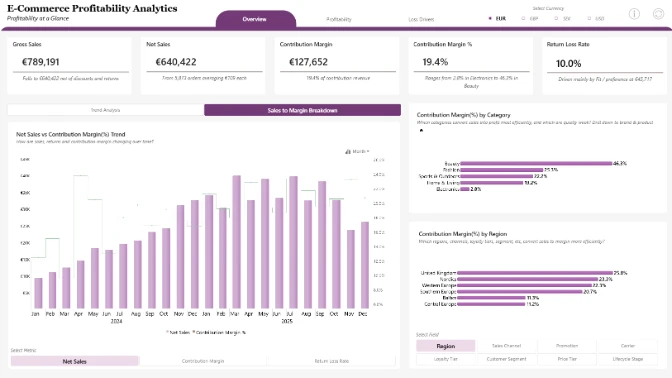Select the Region field button
Viewport: 672px width, 378px height.
(446, 346)
